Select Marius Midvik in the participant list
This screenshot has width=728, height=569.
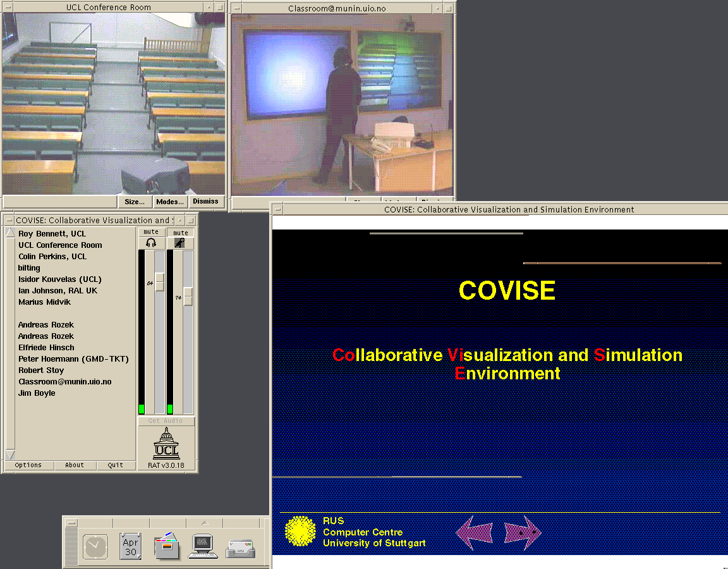45,302
